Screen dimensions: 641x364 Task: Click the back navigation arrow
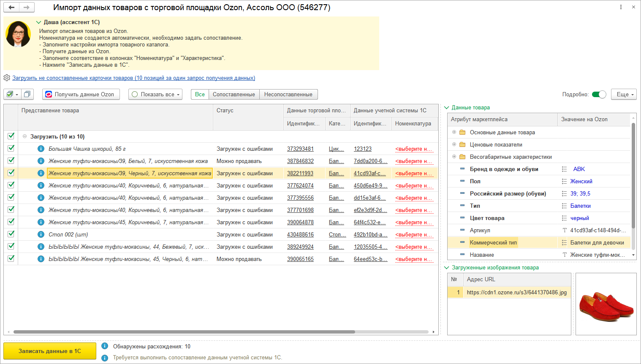coord(11,7)
